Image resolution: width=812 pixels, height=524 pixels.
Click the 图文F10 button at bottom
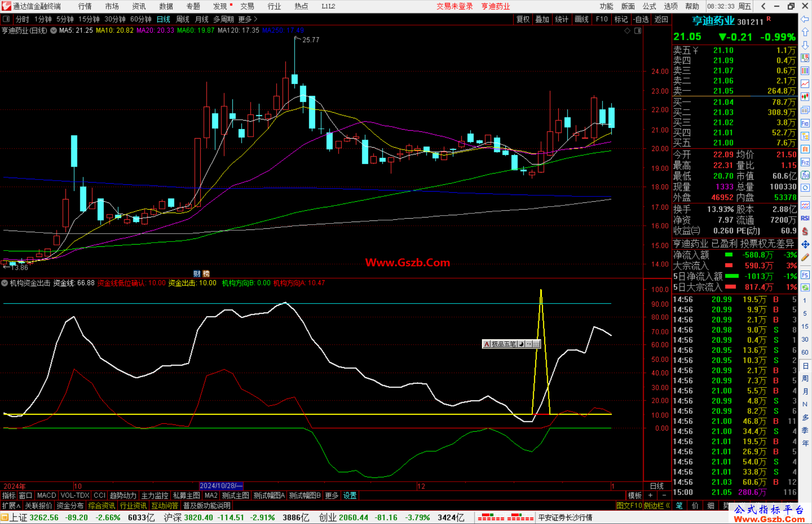(629, 506)
